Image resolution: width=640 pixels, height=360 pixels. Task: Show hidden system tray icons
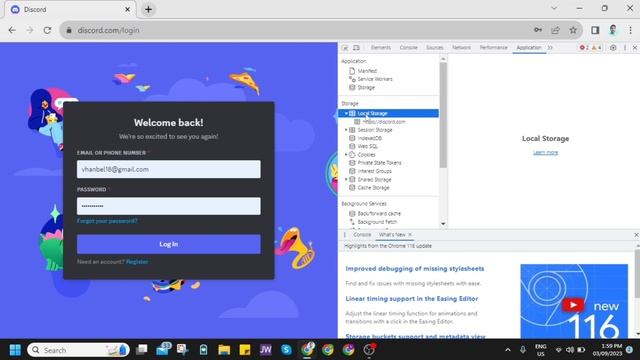point(507,350)
